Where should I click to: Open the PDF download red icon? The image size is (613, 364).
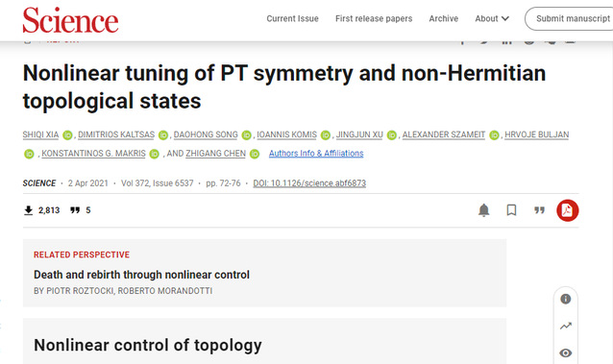(x=567, y=210)
